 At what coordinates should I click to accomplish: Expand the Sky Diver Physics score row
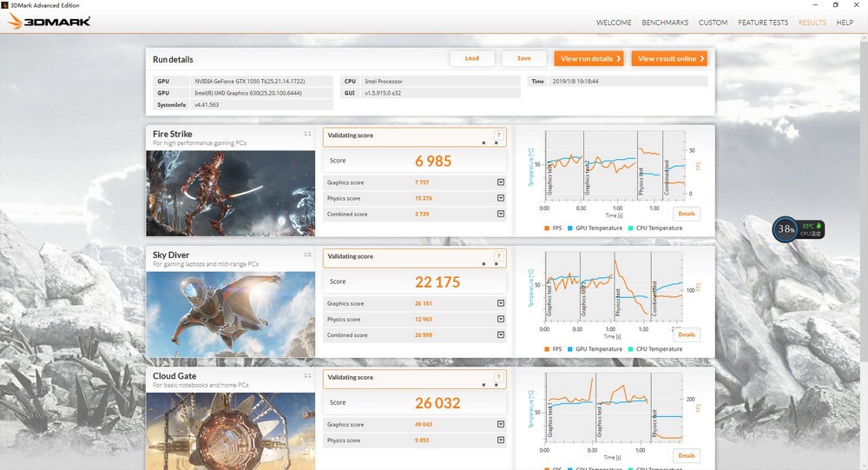501,320
